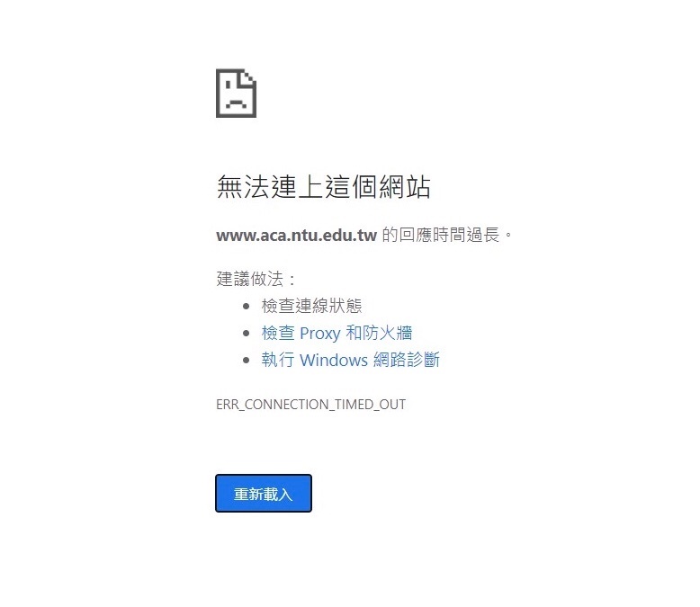Reload the page with the 重新載入 button

[264, 493]
